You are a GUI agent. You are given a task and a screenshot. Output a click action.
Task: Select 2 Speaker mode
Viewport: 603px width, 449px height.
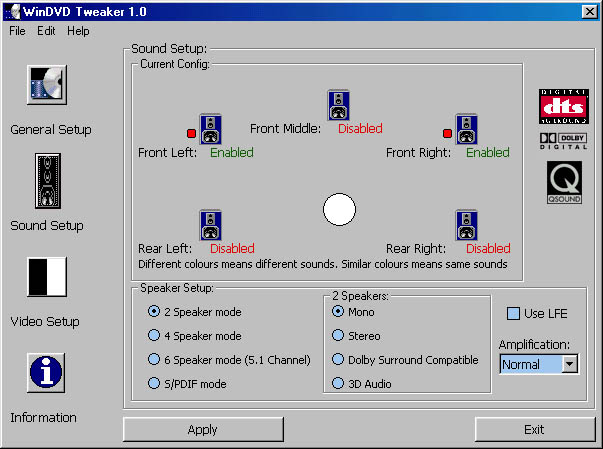(195, 312)
